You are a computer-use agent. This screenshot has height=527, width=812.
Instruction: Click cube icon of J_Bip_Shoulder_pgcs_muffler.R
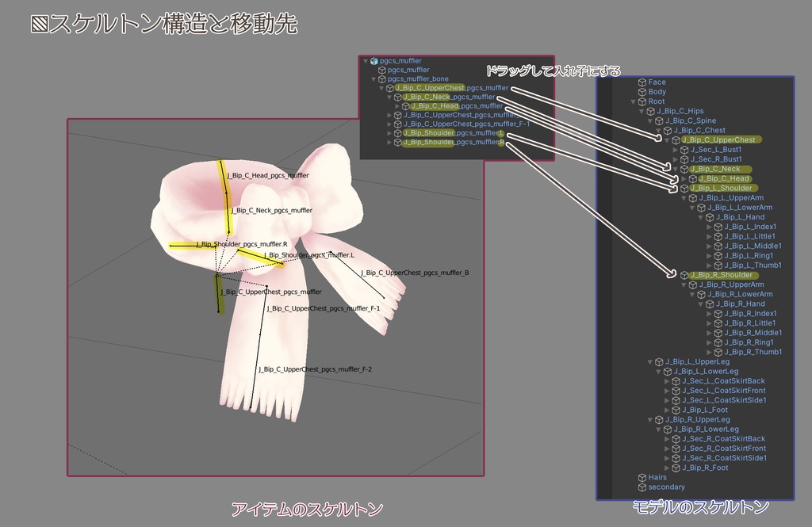tap(398, 143)
